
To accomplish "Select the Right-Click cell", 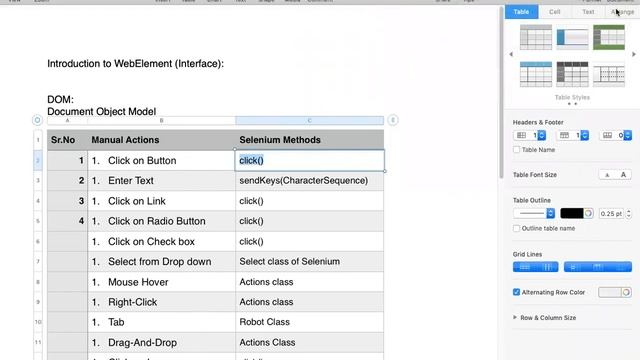I will pyautogui.click(x=161, y=302).
